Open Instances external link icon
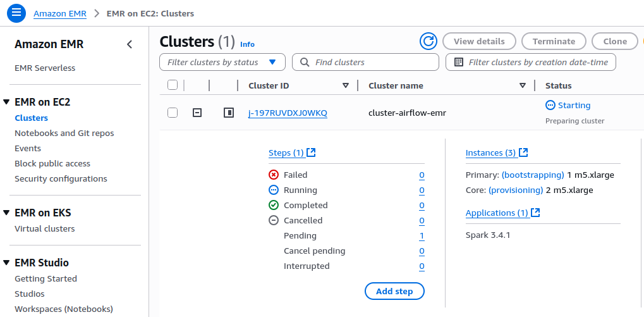 (x=523, y=153)
